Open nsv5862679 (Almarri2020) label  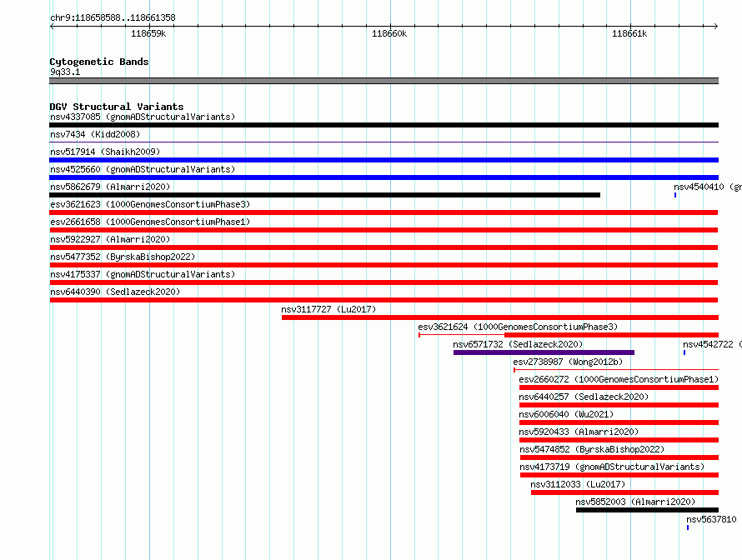pos(110,187)
